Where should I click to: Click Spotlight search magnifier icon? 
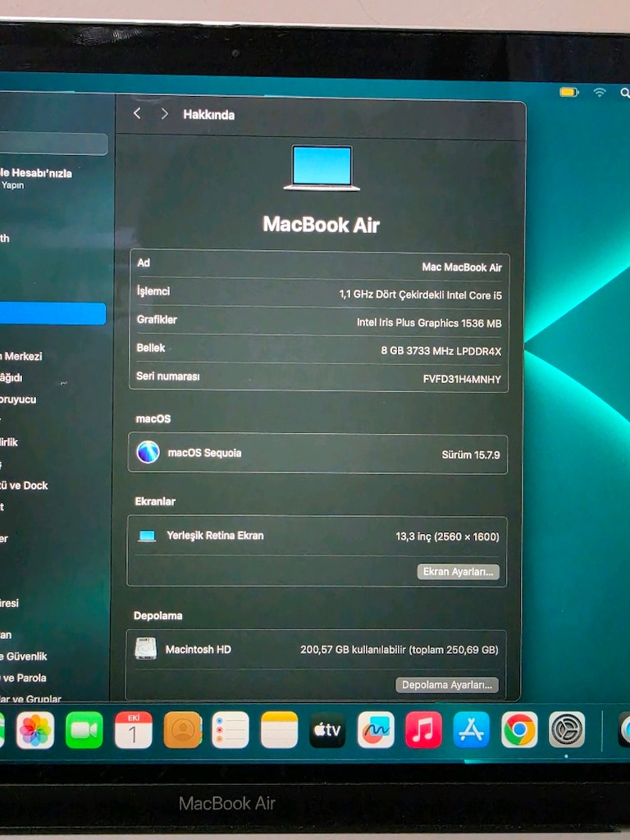624,93
